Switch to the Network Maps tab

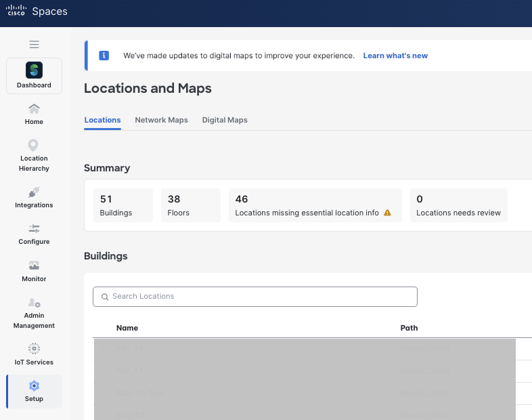pyautogui.click(x=161, y=120)
